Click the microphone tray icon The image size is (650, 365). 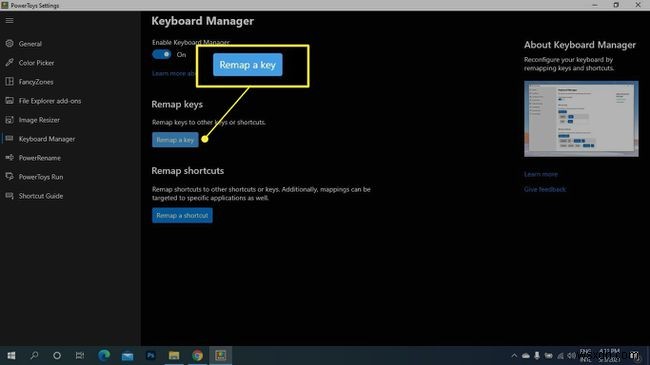point(537,355)
